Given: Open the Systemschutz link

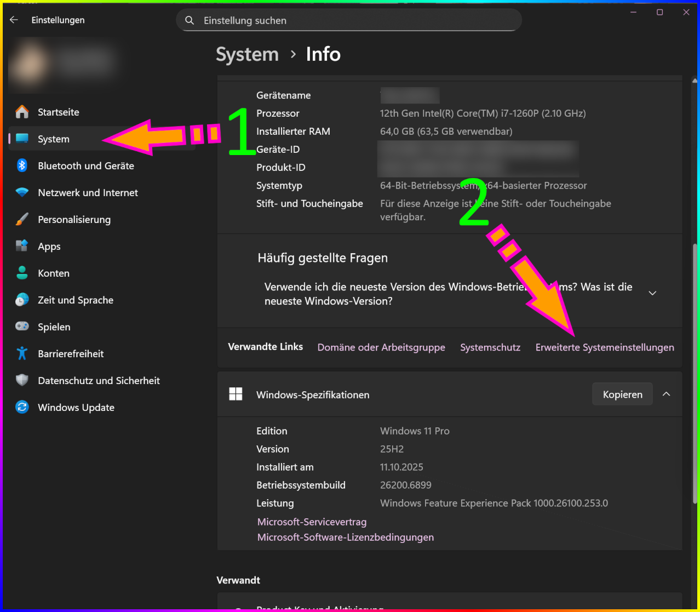Looking at the screenshot, I should [490, 347].
